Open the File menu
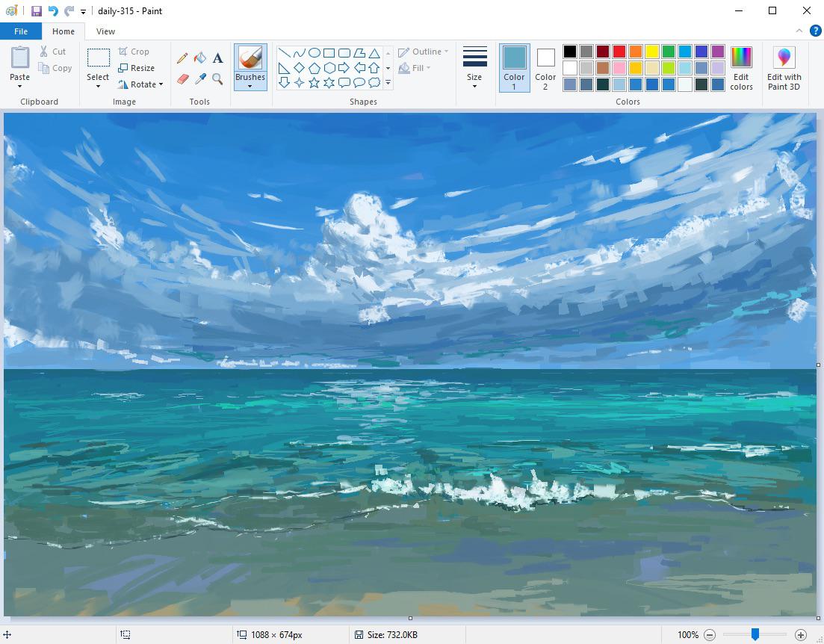Image resolution: width=824 pixels, height=644 pixels. pos(21,31)
